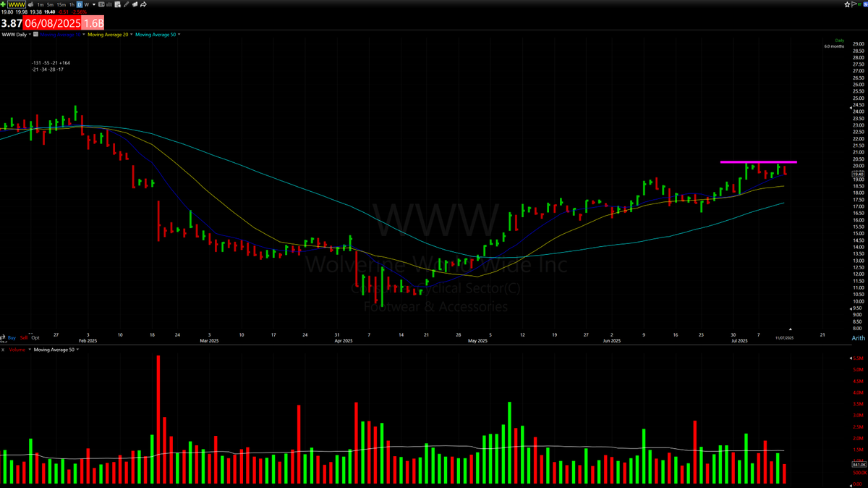Click the flag icon at top right

(854, 4)
